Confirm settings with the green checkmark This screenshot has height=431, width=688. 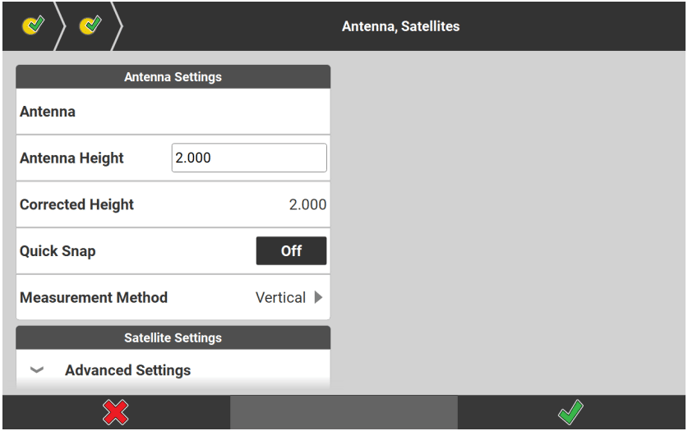coord(571,412)
